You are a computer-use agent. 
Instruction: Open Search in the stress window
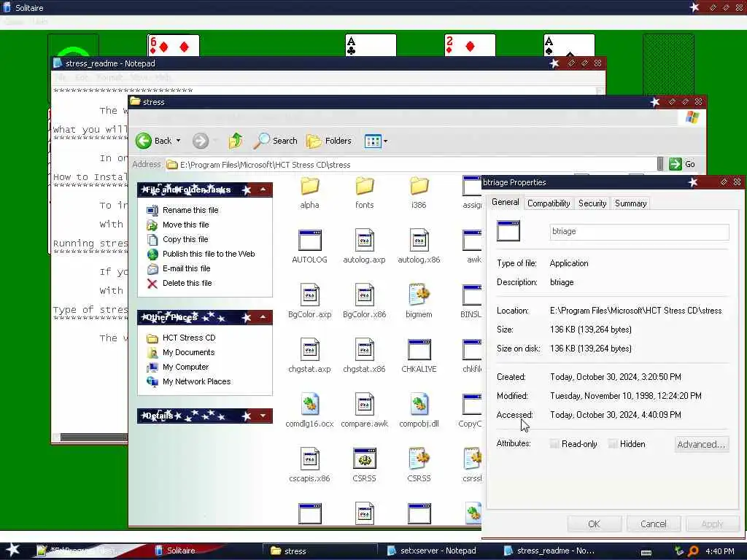pos(275,141)
